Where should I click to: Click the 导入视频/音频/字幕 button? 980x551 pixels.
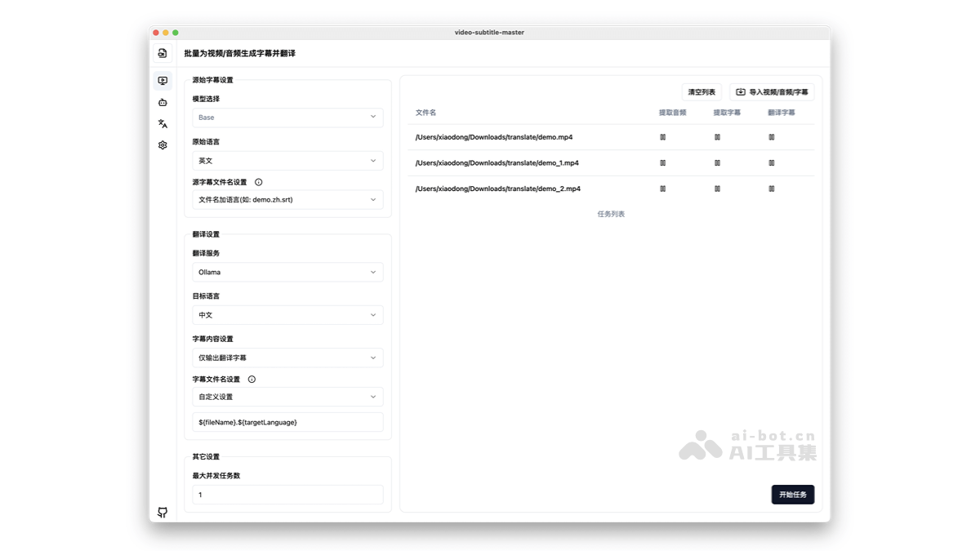tap(772, 92)
